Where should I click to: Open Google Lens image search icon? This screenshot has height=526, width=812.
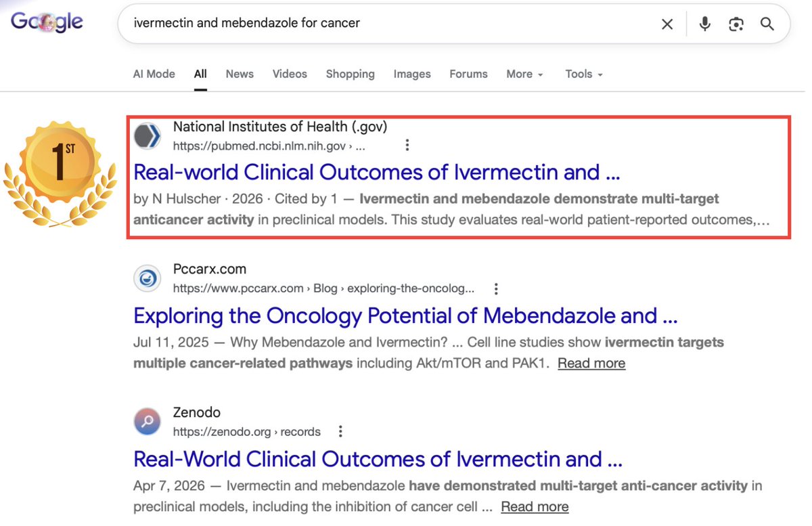(736, 24)
